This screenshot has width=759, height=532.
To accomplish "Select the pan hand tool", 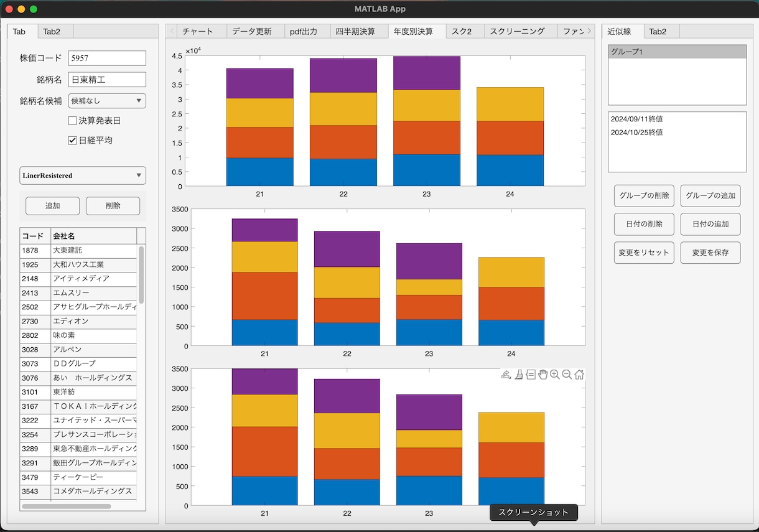I will point(542,375).
